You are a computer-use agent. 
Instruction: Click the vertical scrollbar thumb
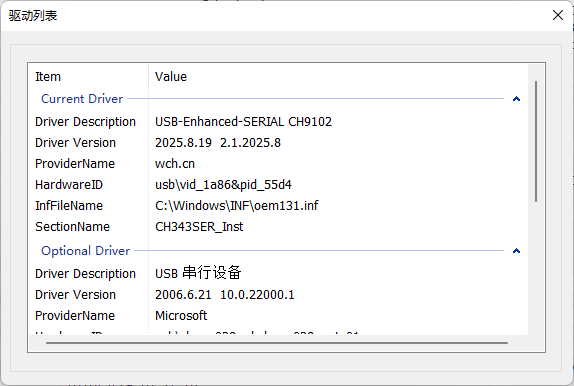coord(536,141)
